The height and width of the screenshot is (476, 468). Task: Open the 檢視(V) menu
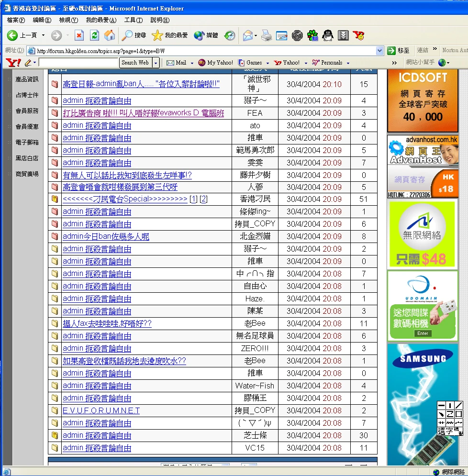point(68,20)
